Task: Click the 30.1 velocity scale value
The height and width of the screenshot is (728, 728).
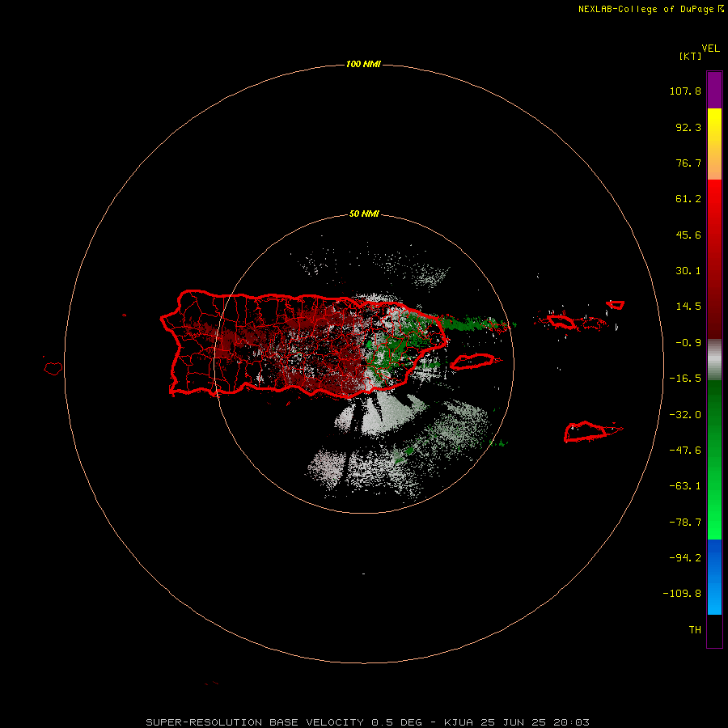Action: click(688, 271)
